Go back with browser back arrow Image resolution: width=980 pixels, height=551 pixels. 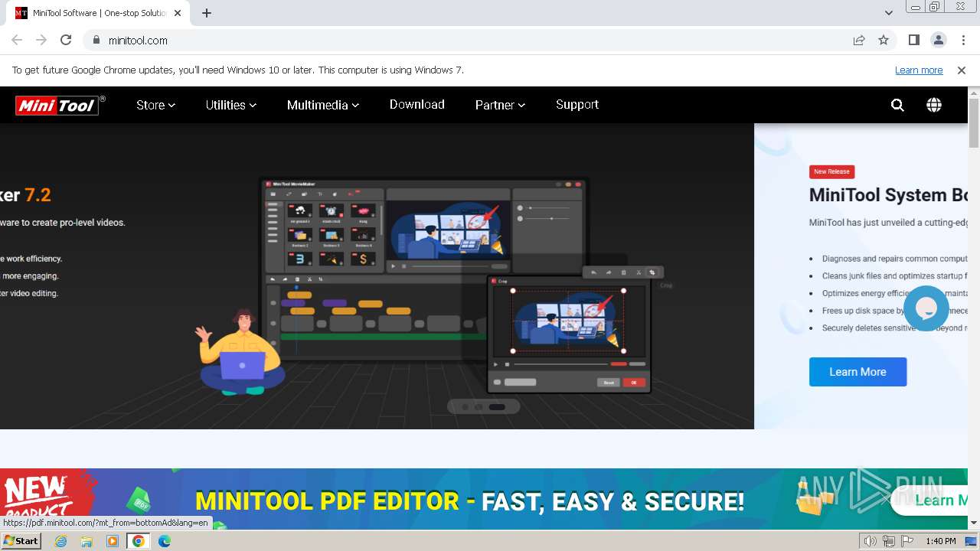[17, 40]
